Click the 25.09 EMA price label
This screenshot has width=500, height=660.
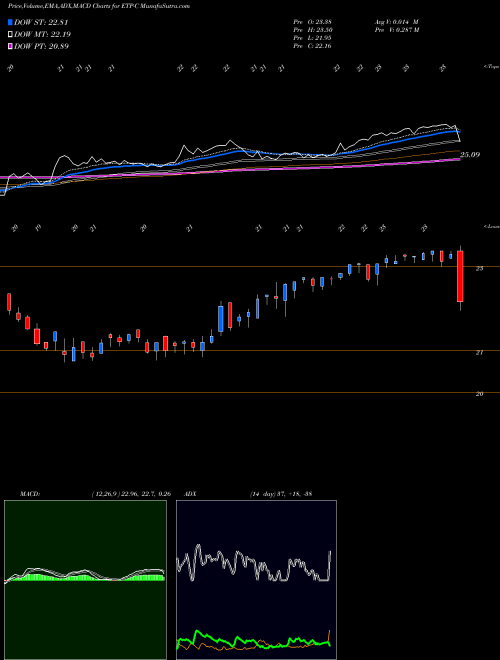click(470, 155)
